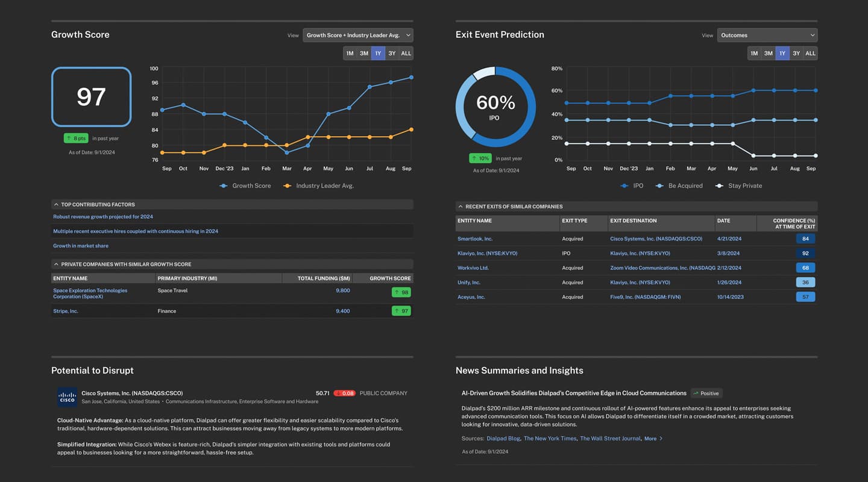Open the Growth Score view dropdown
Image resolution: width=868 pixels, height=482 pixels.
coord(357,35)
